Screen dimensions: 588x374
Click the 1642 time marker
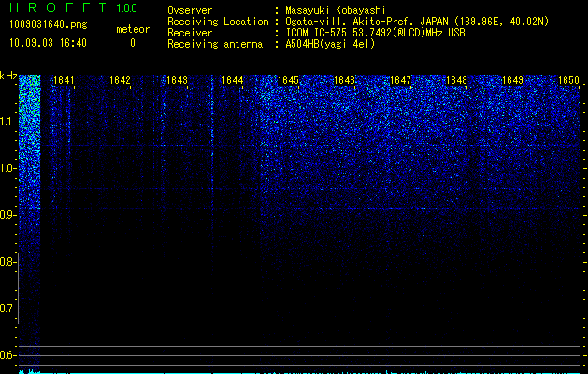[120, 79]
